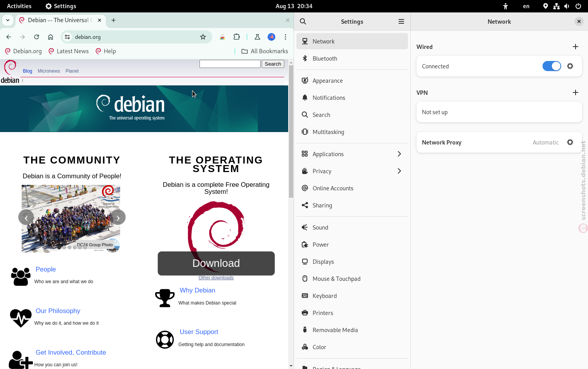Open the Settings hamburger menu

tap(401, 22)
